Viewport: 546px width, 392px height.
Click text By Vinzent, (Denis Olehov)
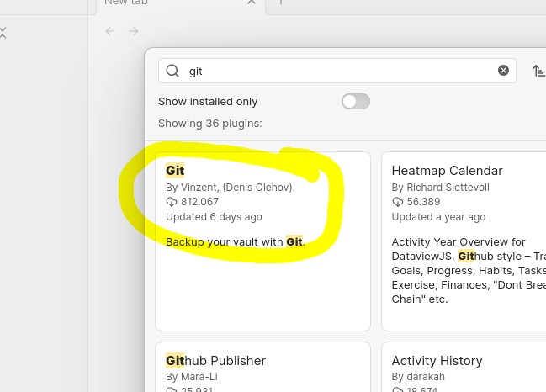229,188
